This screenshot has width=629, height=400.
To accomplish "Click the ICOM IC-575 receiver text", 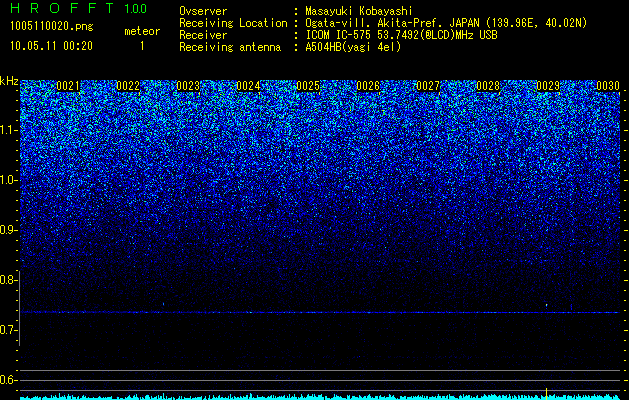I will [x=401, y=35].
